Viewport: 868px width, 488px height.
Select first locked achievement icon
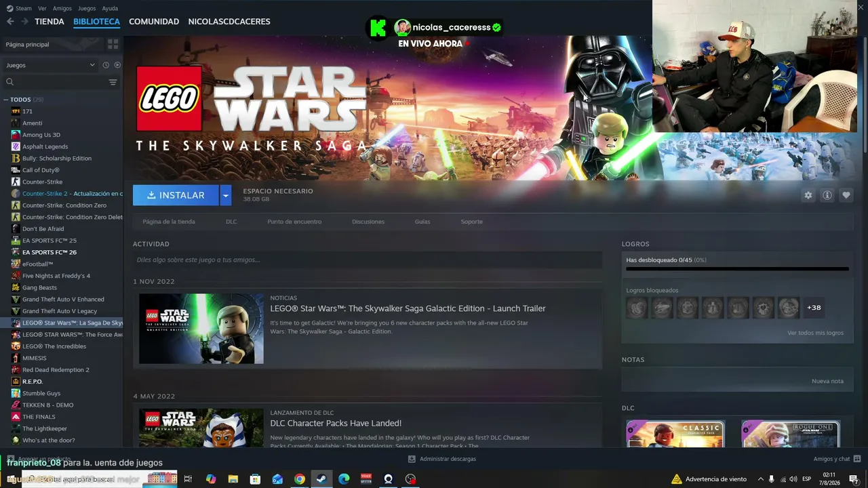[x=637, y=308]
